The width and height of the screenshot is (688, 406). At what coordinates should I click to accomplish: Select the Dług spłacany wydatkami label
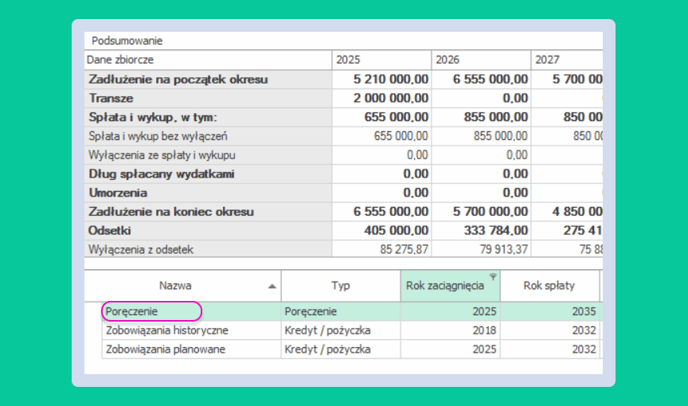point(161,174)
